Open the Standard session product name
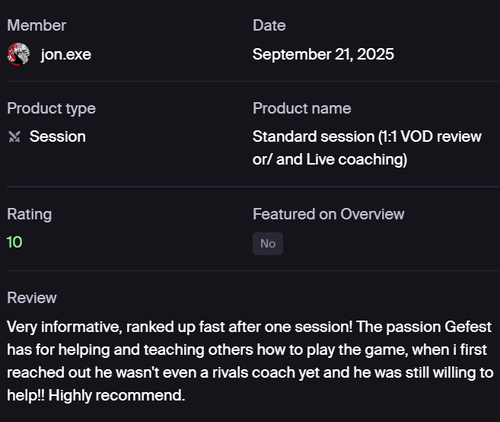The height and width of the screenshot is (422, 500). coord(367,148)
